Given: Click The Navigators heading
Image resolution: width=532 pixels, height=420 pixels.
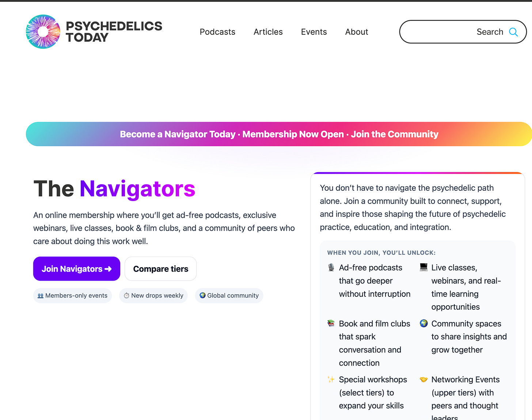Looking at the screenshot, I should click(x=114, y=189).
